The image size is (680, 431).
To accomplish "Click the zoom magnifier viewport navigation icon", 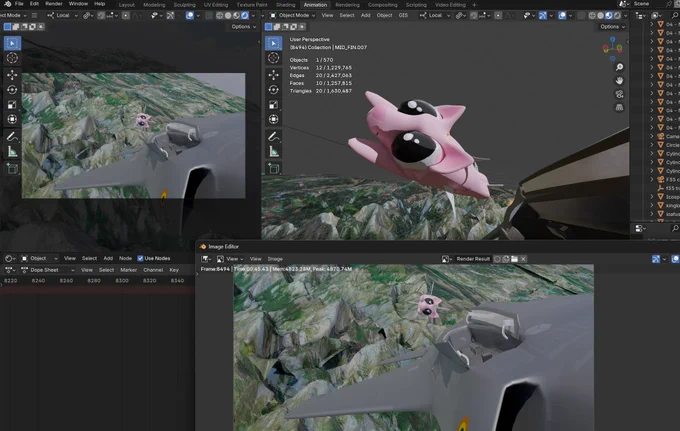I will point(619,67).
